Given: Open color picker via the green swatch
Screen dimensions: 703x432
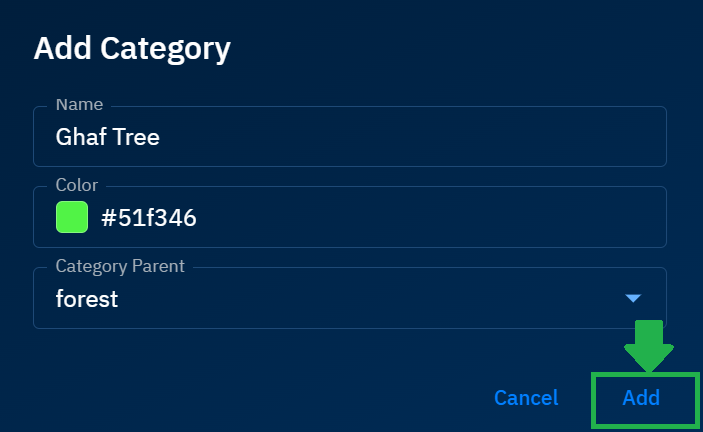Looking at the screenshot, I should coord(72,217).
